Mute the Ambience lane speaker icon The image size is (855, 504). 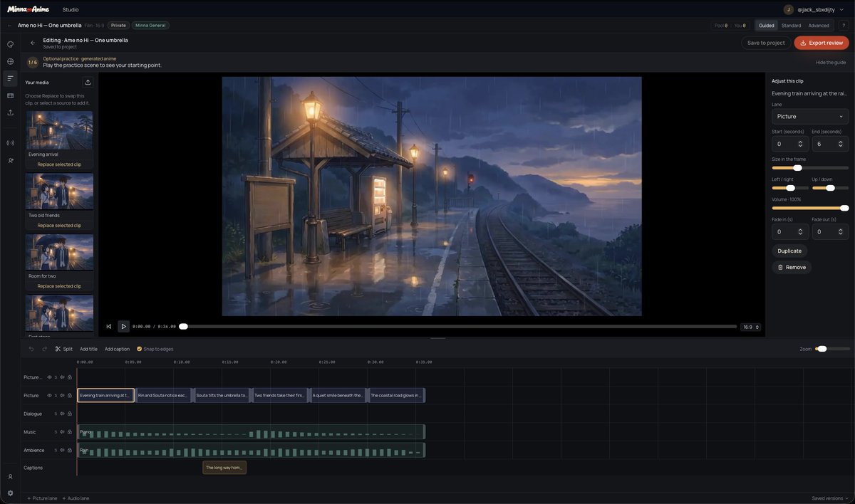63,451
